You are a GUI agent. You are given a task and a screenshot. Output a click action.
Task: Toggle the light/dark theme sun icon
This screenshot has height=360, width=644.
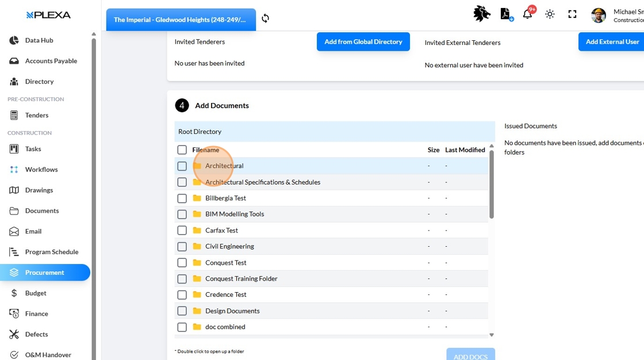(x=550, y=14)
